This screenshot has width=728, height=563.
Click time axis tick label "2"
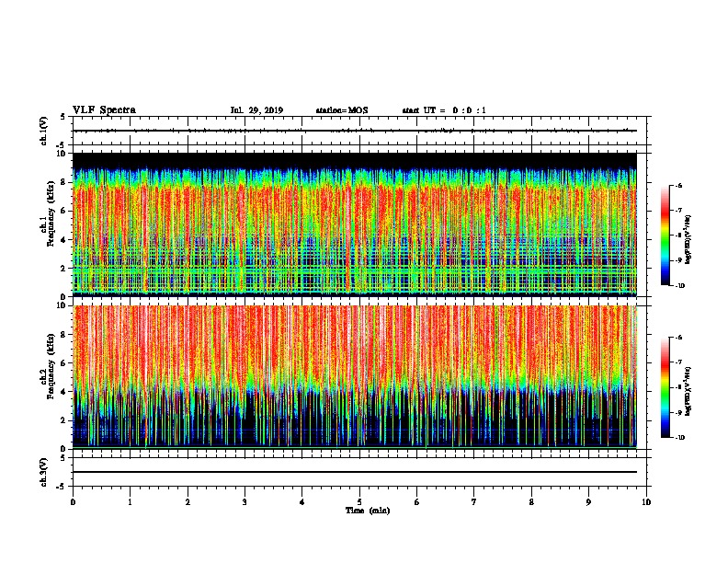(x=188, y=502)
